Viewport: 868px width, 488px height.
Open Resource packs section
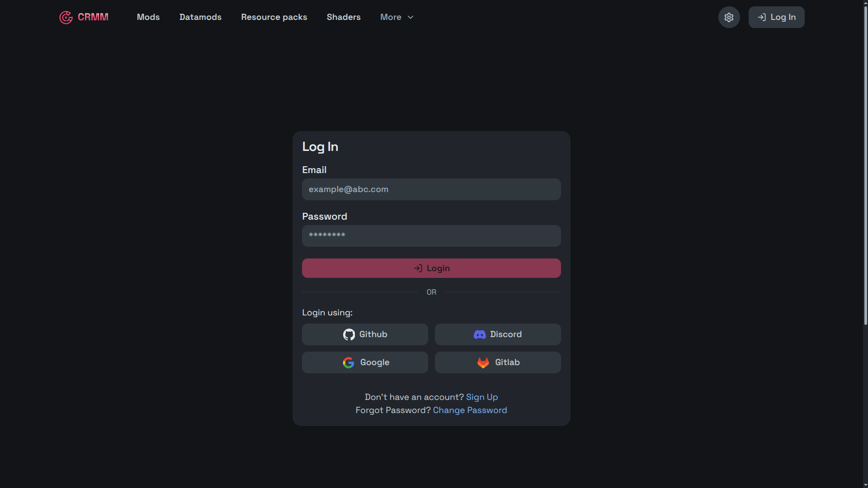[x=274, y=17]
